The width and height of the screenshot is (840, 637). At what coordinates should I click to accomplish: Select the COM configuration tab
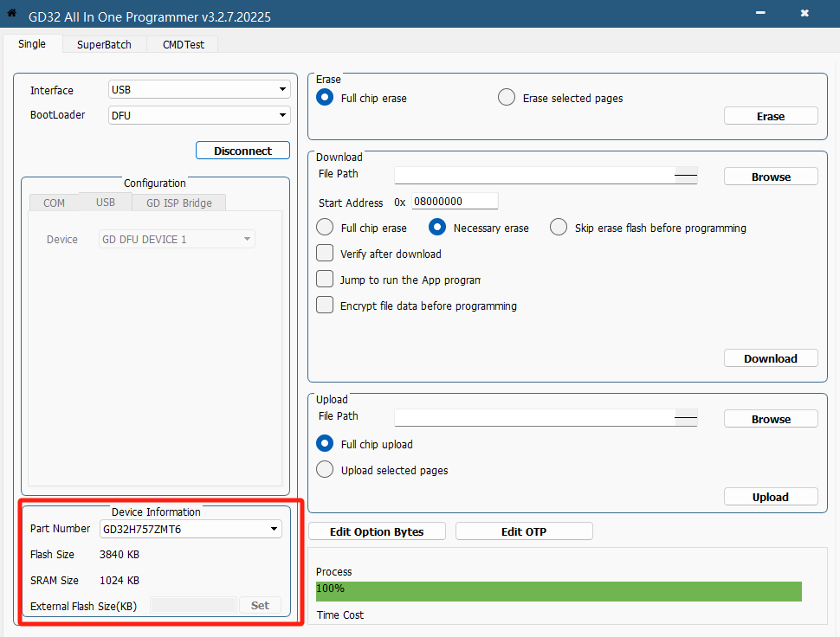click(54, 203)
